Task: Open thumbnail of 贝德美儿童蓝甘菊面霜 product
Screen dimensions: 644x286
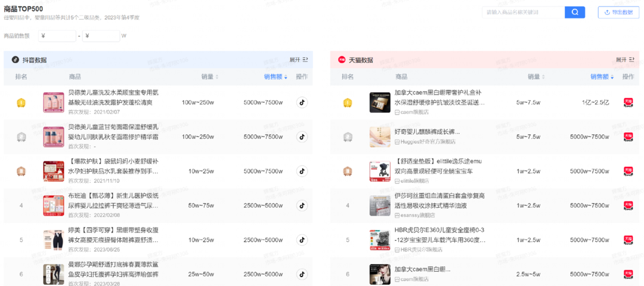Action: 54,137
